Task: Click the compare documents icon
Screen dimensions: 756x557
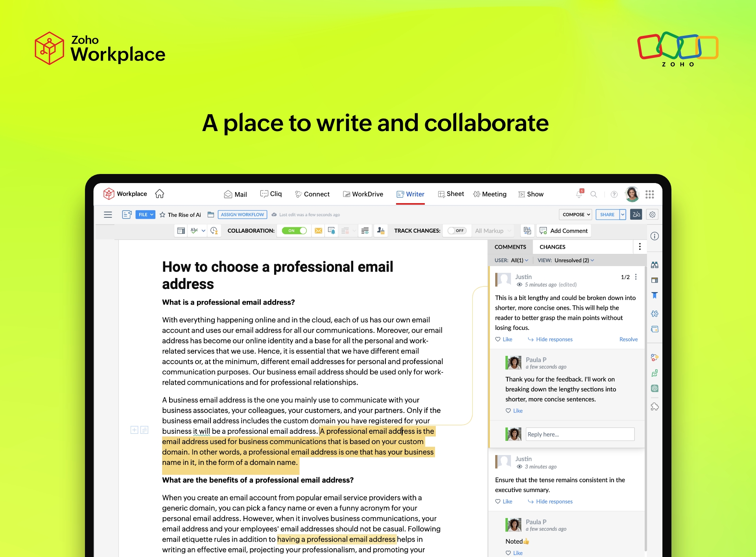Action: pyautogui.click(x=527, y=231)
